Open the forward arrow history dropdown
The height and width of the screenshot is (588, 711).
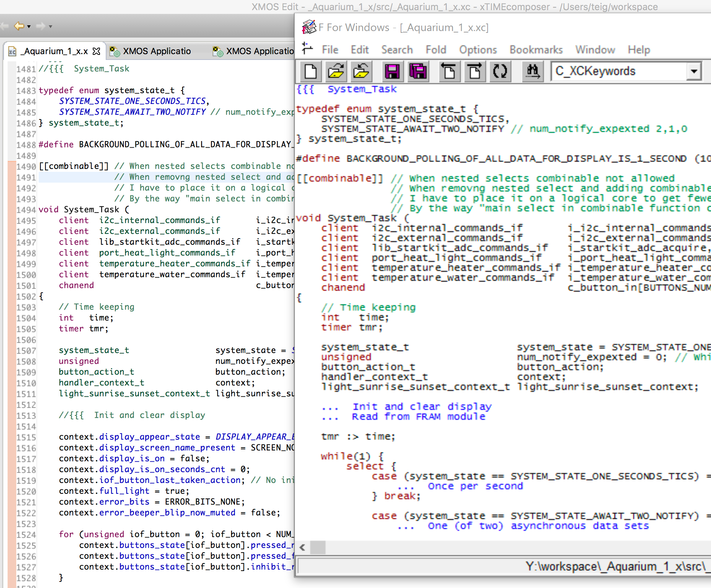(51, 26)
